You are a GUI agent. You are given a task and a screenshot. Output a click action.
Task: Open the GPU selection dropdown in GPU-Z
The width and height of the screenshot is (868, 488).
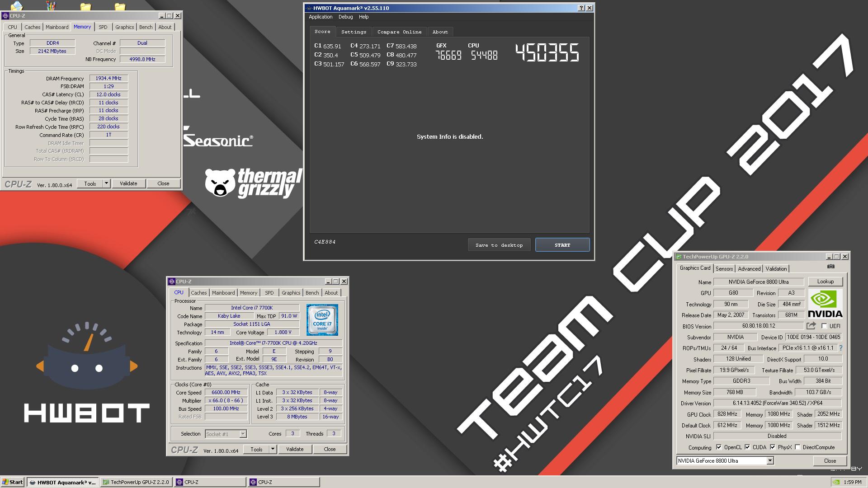point(770,461)
